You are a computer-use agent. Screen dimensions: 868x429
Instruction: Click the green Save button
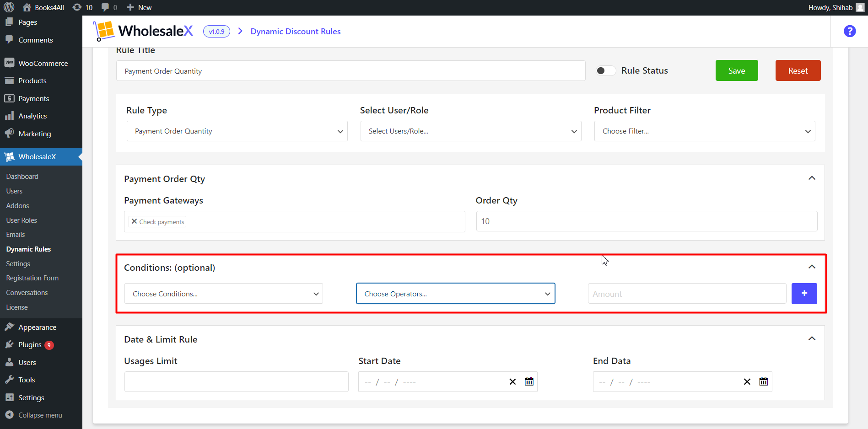[737, 70]
